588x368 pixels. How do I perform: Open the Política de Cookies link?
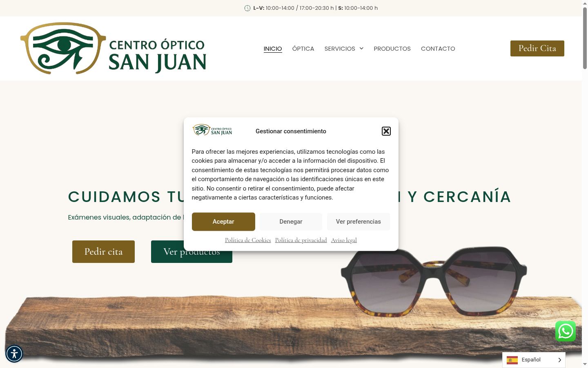248,240
